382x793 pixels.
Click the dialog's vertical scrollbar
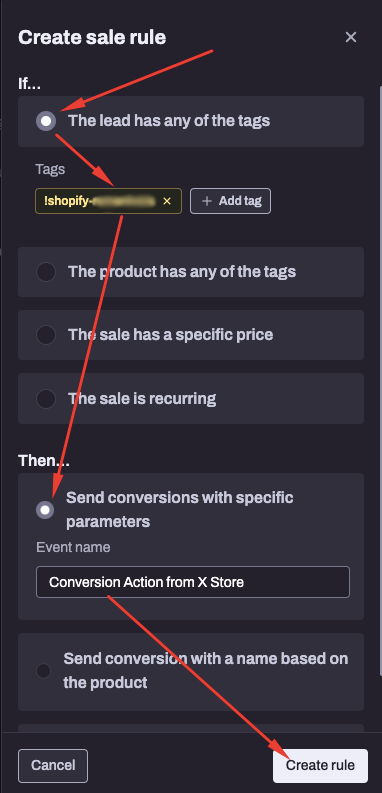(x=380, y=379)
